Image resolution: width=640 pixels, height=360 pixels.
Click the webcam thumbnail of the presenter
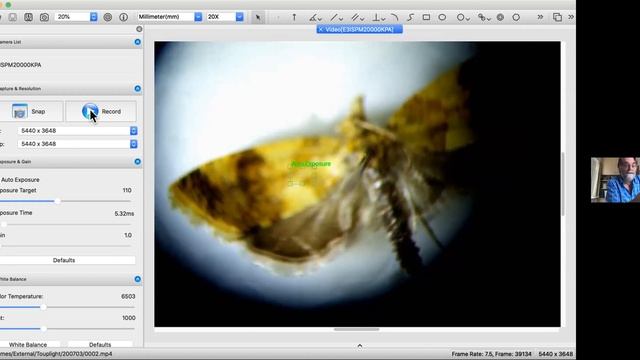615,180
